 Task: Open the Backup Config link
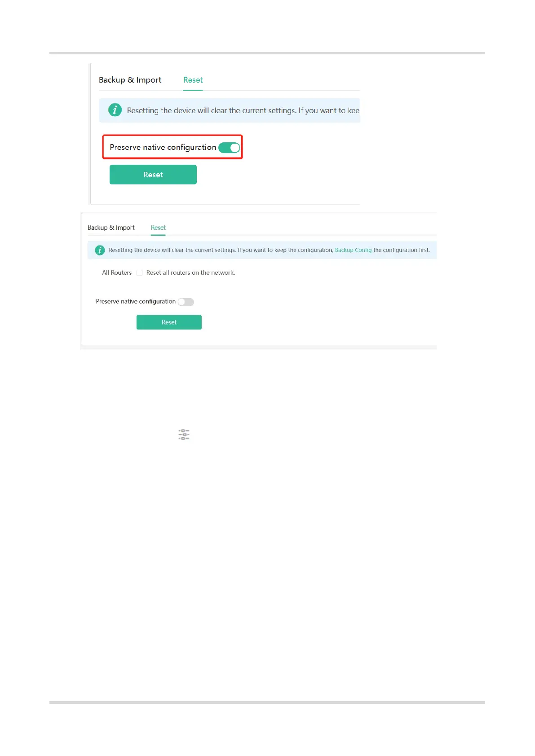(353, 250)
